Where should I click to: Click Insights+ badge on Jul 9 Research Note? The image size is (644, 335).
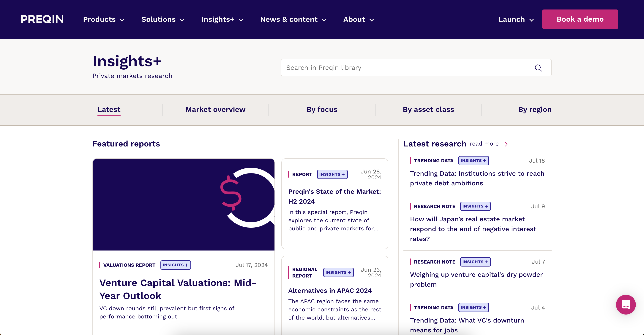pos(476,206)
